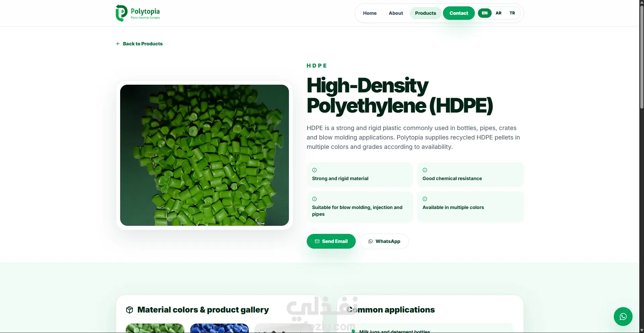Click "Suitable for blow molding, injection and pipes"
Screen dimensions: 644x333
pos(357,211)
